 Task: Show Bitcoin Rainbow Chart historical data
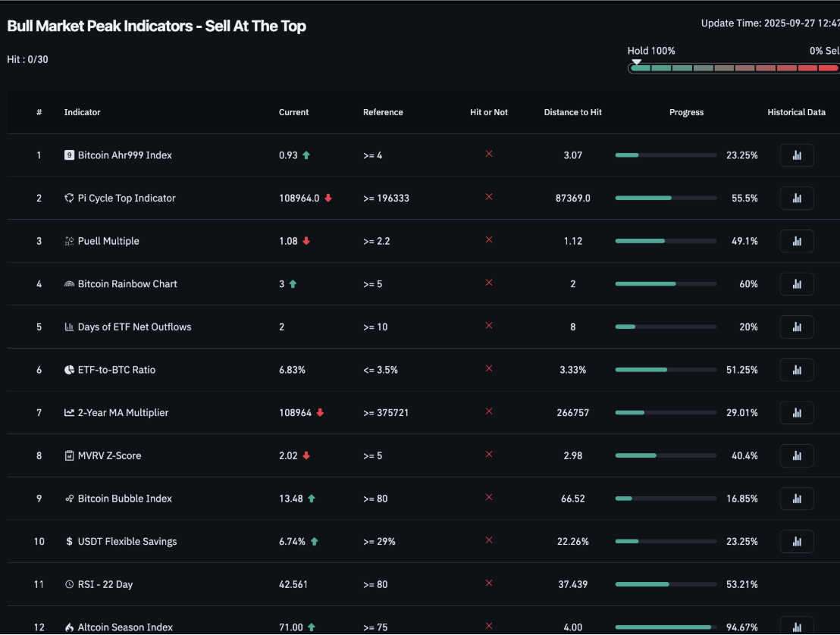(796, 284)
